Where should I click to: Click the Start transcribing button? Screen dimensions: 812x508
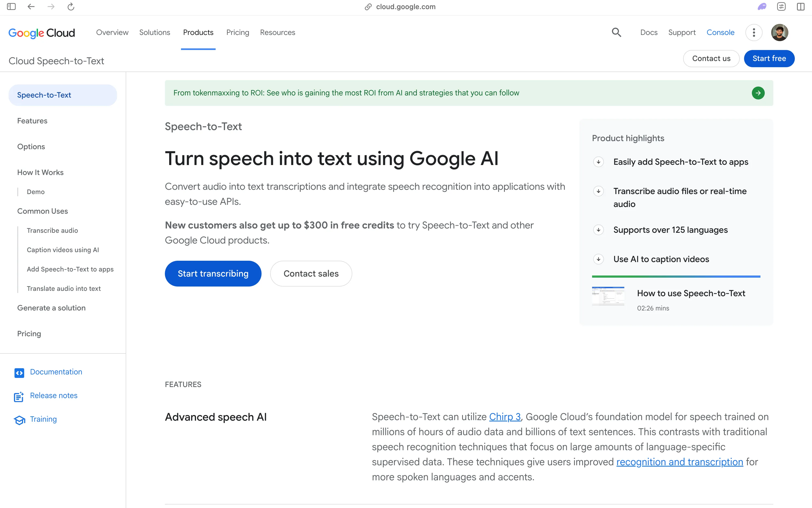[x=213, y=274]
